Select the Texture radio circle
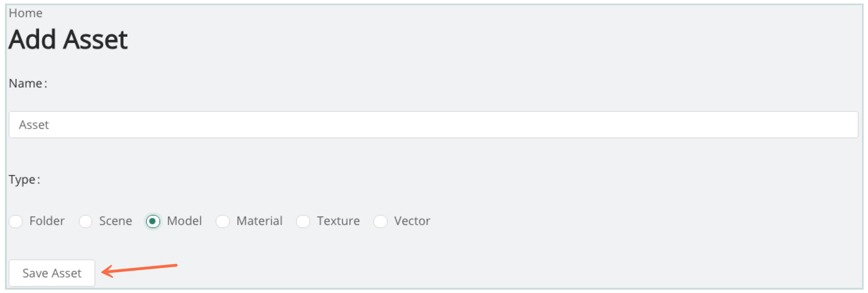This screenshot has height=293, width=868. 303,222
